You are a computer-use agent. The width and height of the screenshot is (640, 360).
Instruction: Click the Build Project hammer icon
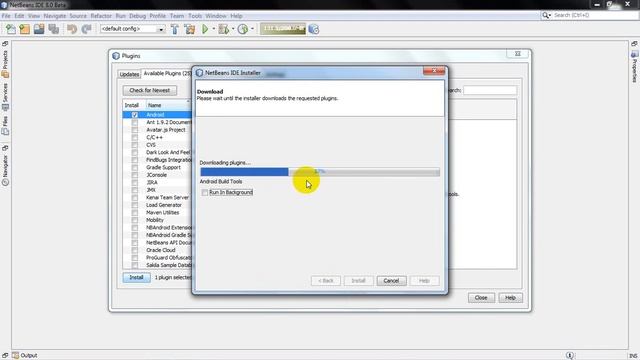[x=175, y=29]
